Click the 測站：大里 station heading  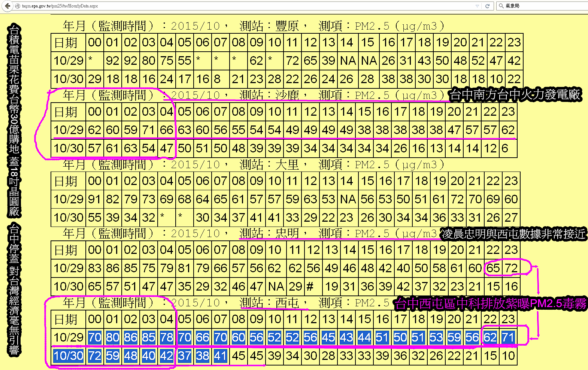(269, 164)
